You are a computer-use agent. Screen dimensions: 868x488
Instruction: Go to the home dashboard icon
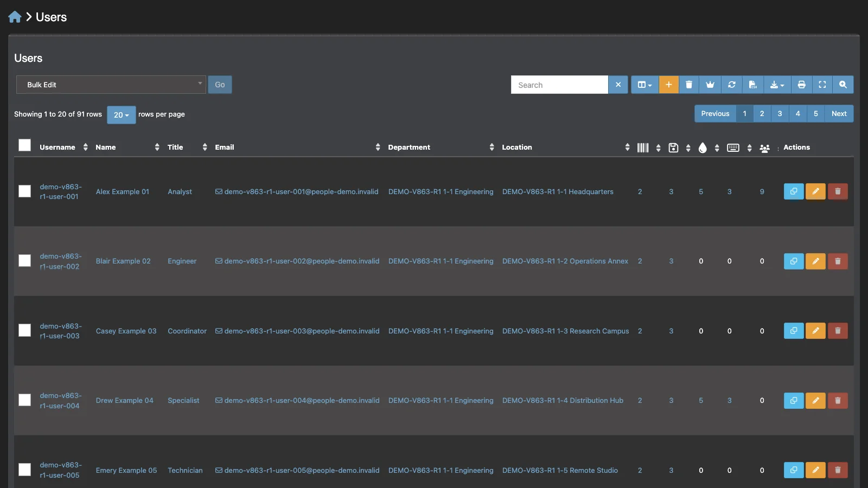tap(15, 17)
